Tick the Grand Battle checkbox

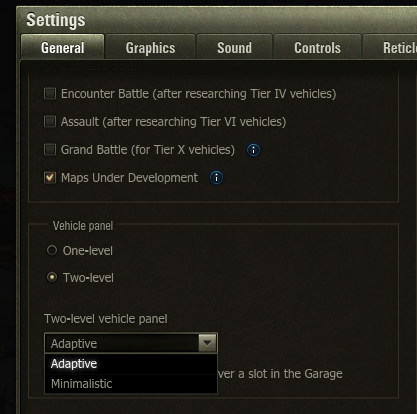(x=50, y=150)
